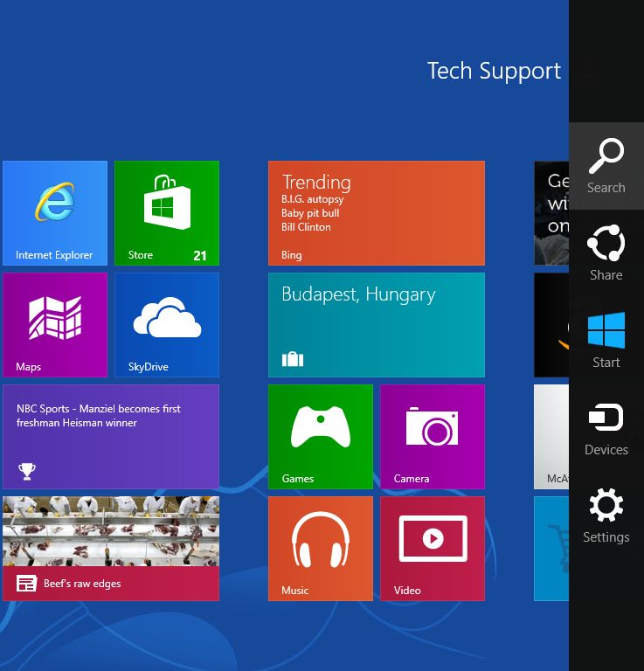Click the 'Baby pit bull' trending text
The height and width of the screenshot is (671, 644).
(310, 212)
